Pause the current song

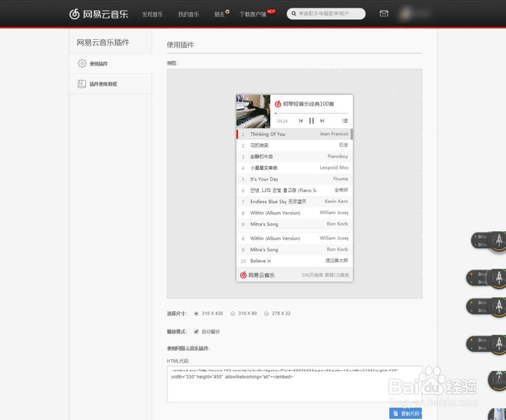[x=311, y=121]
